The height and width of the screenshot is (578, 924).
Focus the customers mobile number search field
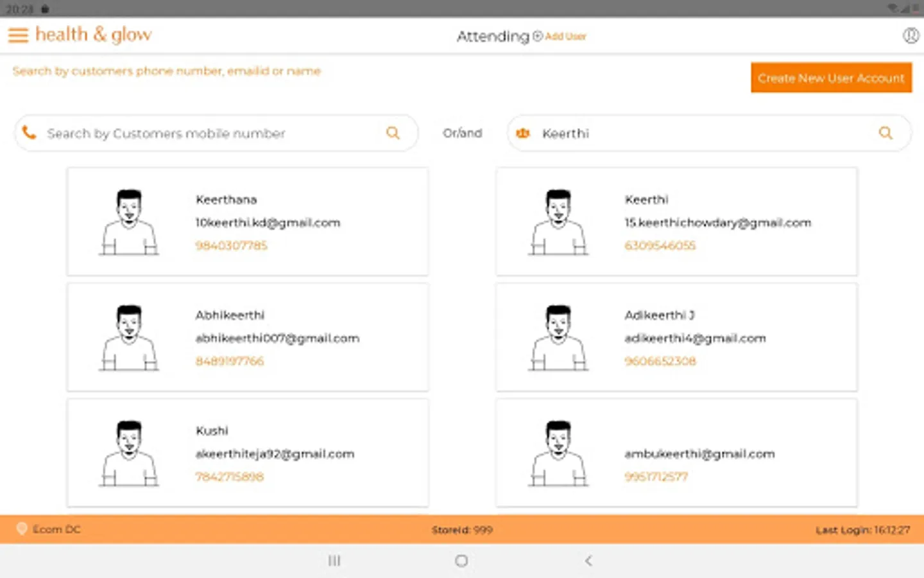click(216, 133)
